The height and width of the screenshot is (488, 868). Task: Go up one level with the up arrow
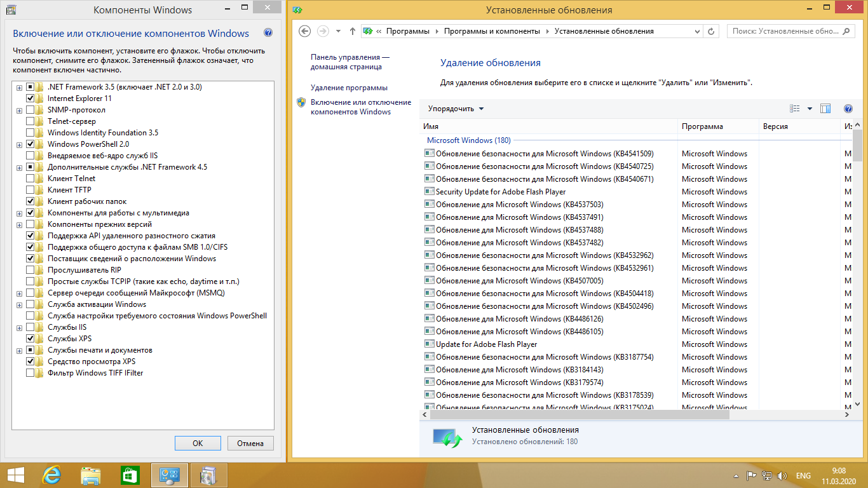click(353, 30)
